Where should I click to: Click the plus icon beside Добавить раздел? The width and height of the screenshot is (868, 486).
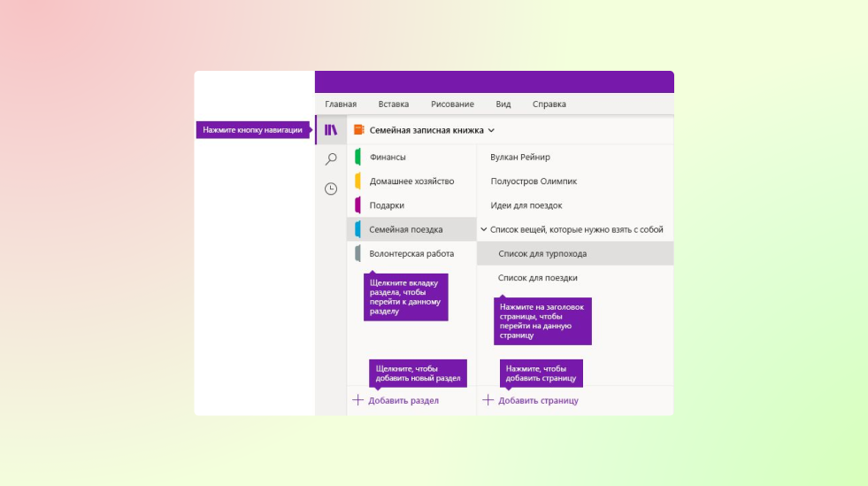(x=357, y=400)
